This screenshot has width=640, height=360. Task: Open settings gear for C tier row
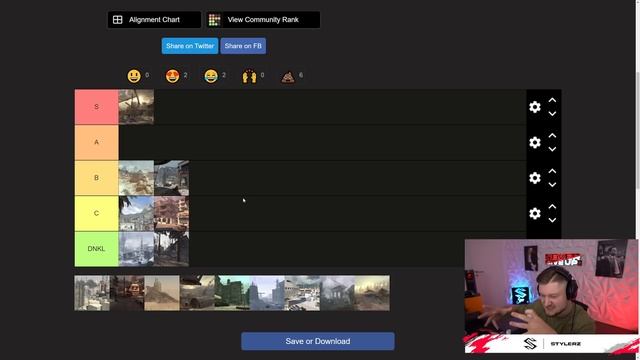[x=535, y=213]
